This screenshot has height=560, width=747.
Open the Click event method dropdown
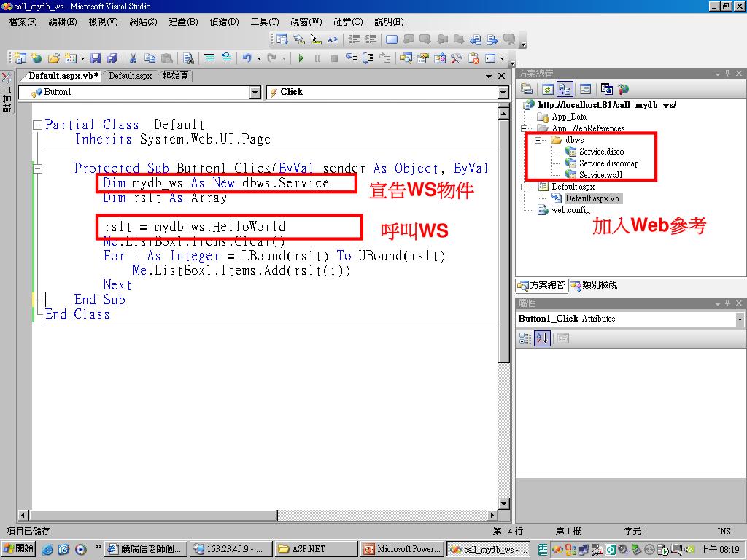pos(503,93)
